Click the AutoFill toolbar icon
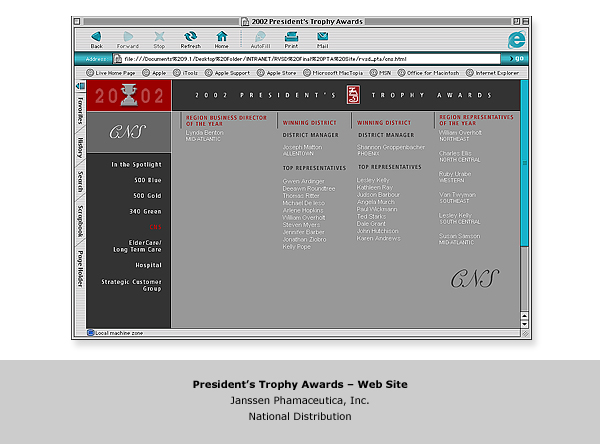Screen dimensions: 600x444 260,37
